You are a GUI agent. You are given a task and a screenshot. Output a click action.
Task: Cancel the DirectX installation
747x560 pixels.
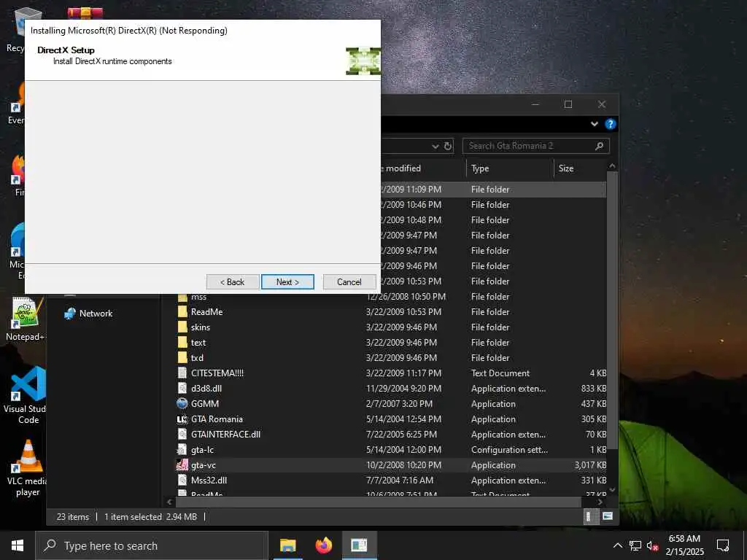[x=349, y=282]
